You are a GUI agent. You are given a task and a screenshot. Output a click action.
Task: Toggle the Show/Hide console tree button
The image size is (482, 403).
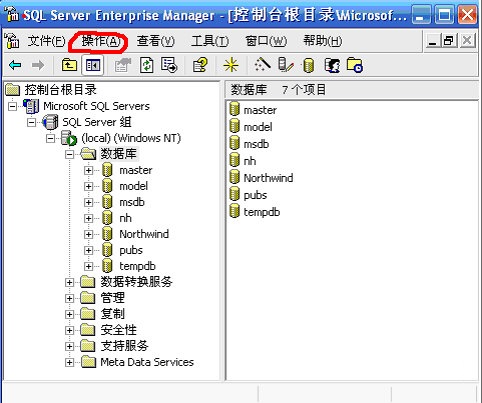coord(92,65)
